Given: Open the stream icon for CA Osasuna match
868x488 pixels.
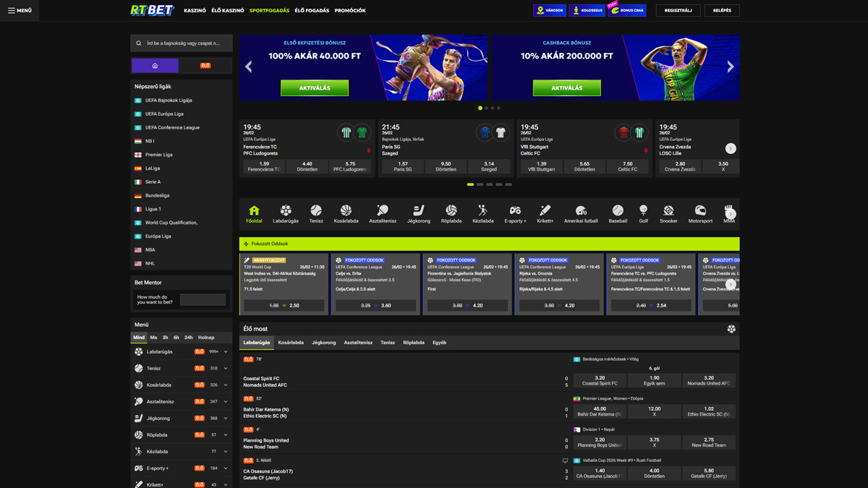Looking at the screenshot, I should tap(566, 461).
